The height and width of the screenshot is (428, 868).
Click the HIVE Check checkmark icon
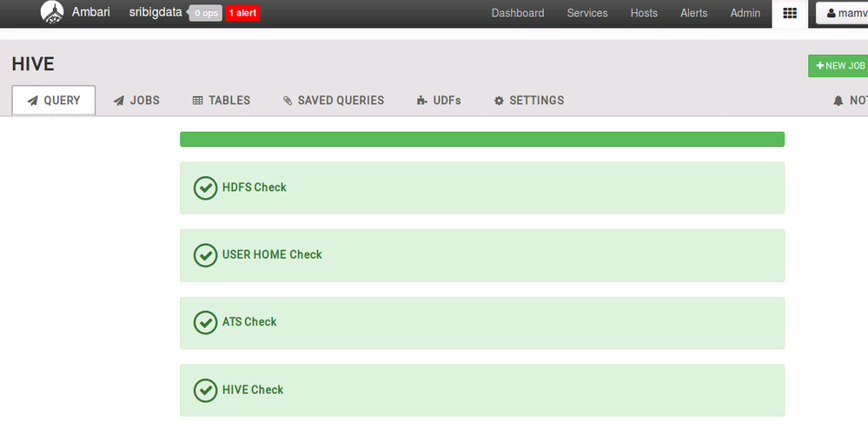pos(205,391)
